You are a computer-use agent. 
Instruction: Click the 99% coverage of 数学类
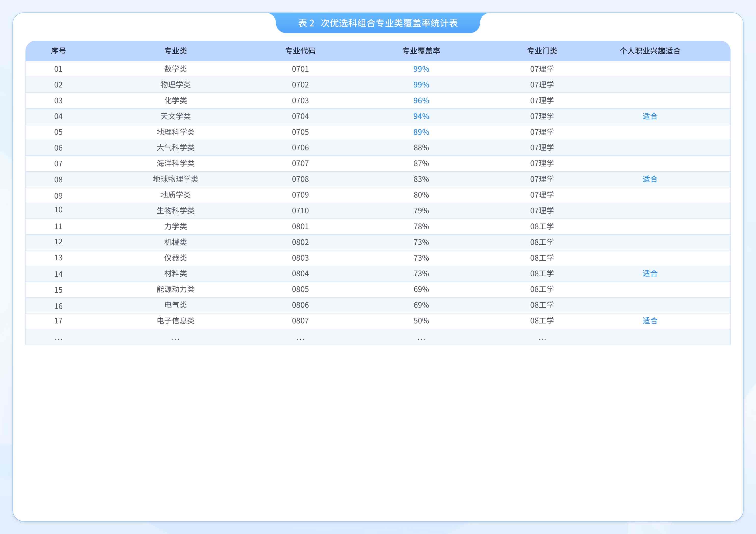421,69
